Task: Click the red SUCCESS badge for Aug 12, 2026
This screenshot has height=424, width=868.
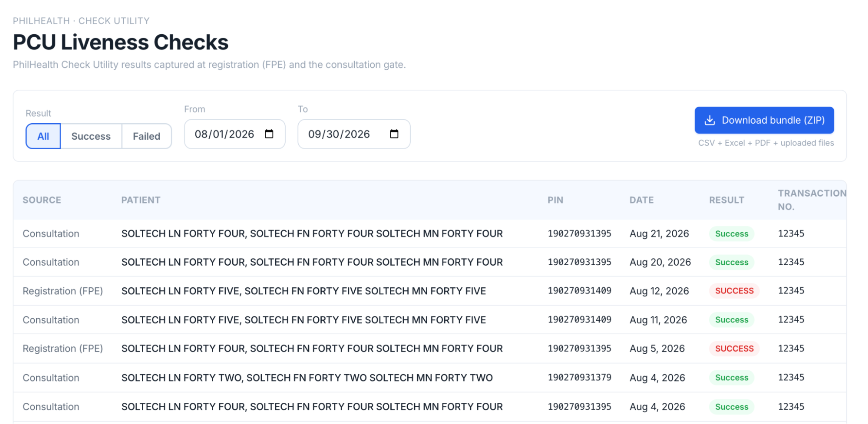Action: point(734,291)
